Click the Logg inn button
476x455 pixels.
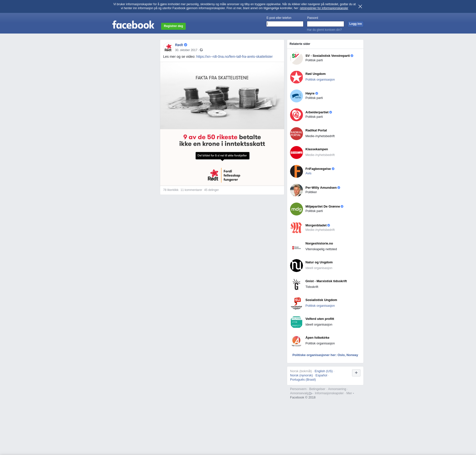pos(356,24)
